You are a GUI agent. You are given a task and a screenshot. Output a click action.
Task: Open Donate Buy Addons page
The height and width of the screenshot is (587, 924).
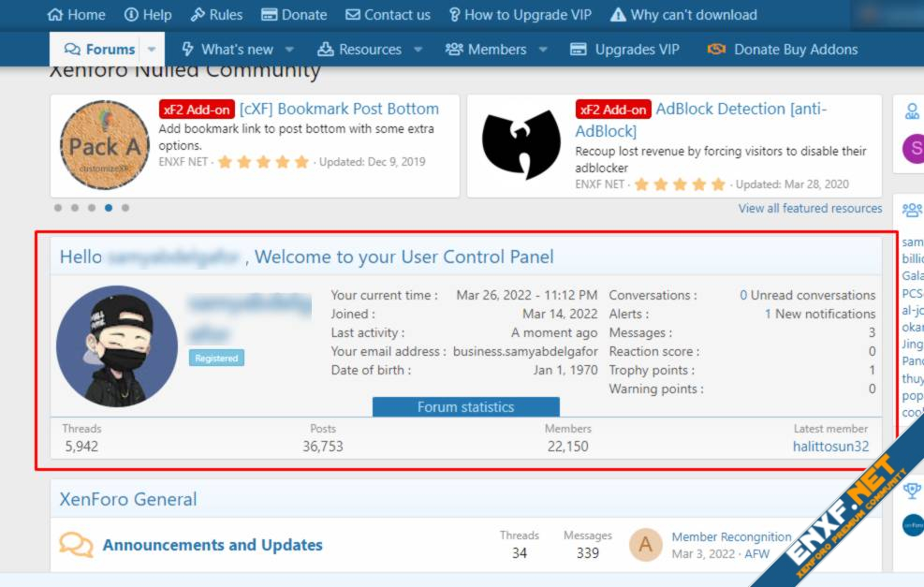click(x=783, y=50)
